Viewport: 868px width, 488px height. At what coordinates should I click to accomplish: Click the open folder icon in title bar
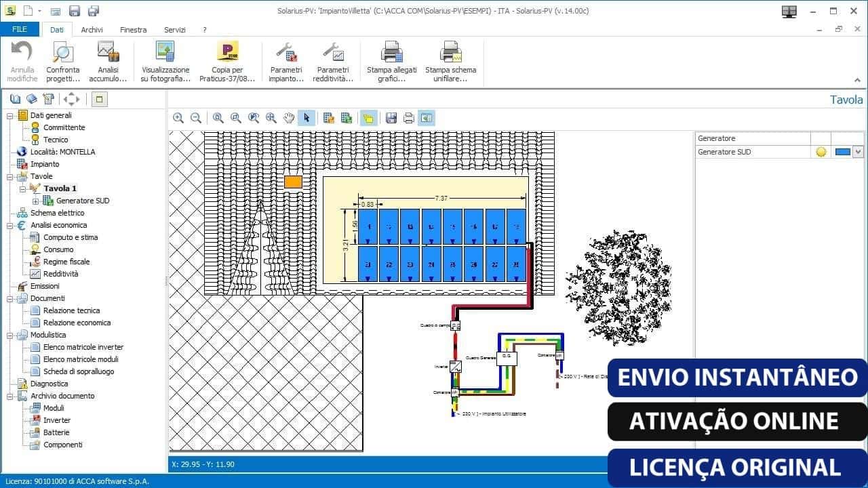[x=56, y=11]
